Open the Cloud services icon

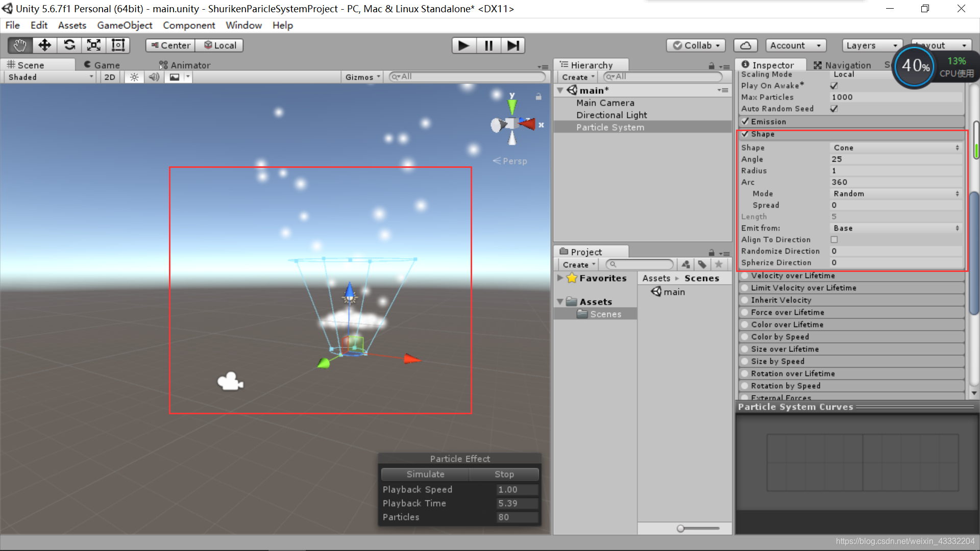click(x=745, y=45)
